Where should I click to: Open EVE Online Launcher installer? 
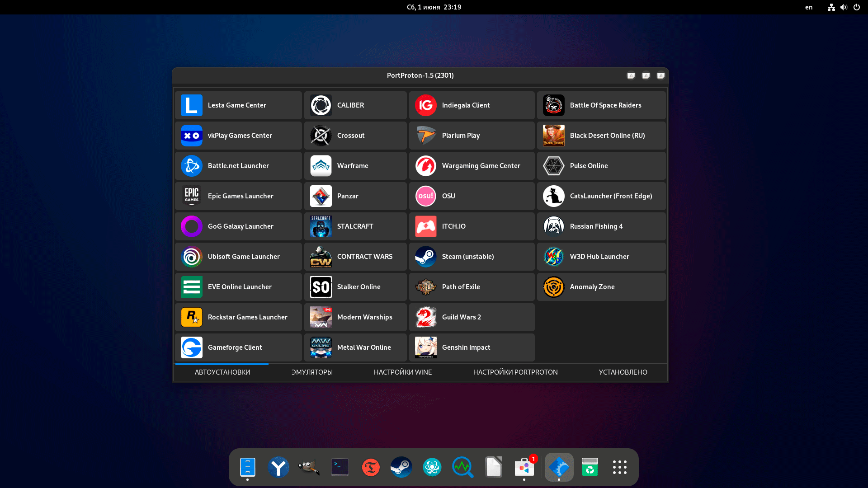pos(238,286)
